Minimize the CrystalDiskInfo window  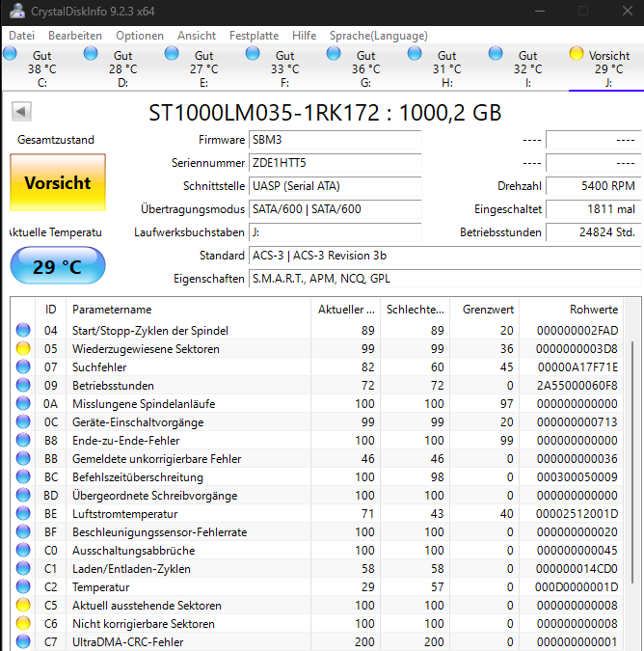[540, 12]
